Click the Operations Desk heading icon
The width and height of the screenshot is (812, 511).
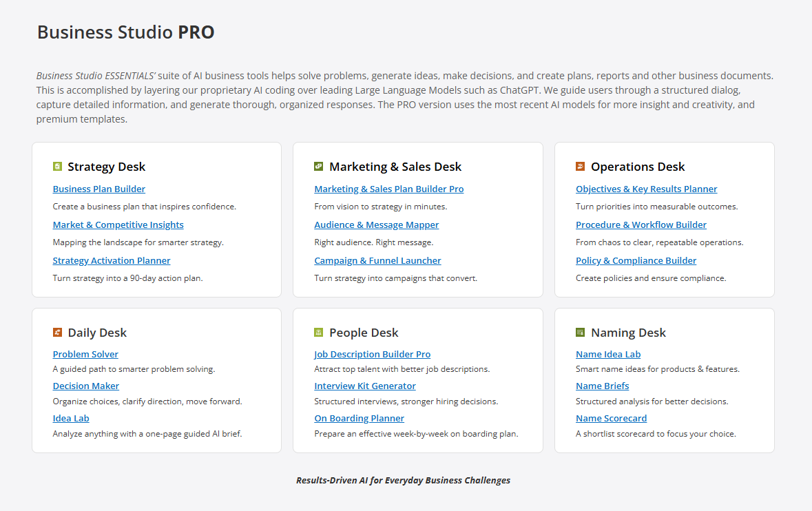pos(580,166)
